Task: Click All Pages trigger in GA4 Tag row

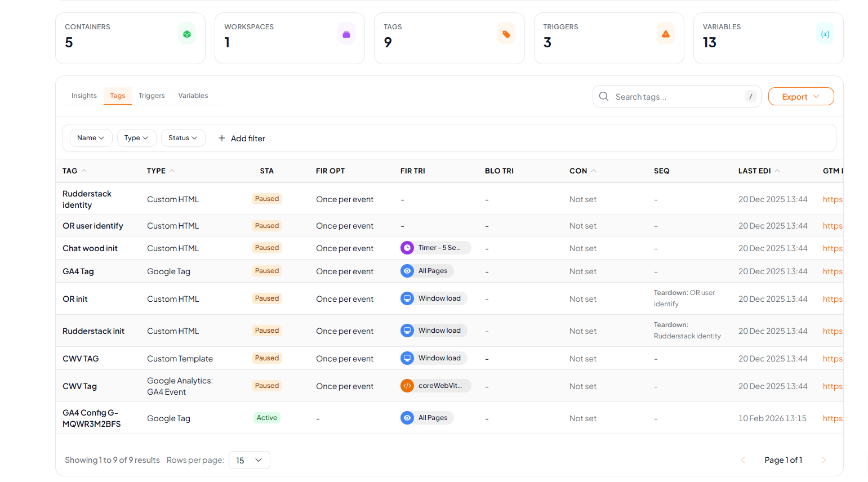Action: point(427,271)
